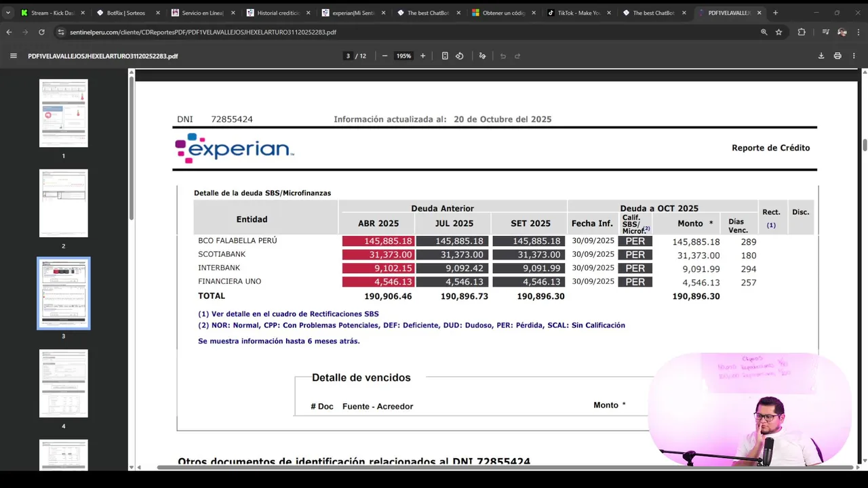Image resolution: width=868 pixels, height=488 pixels.
Task: Close the TikTok tab
Action: click(x=608, y=13)
